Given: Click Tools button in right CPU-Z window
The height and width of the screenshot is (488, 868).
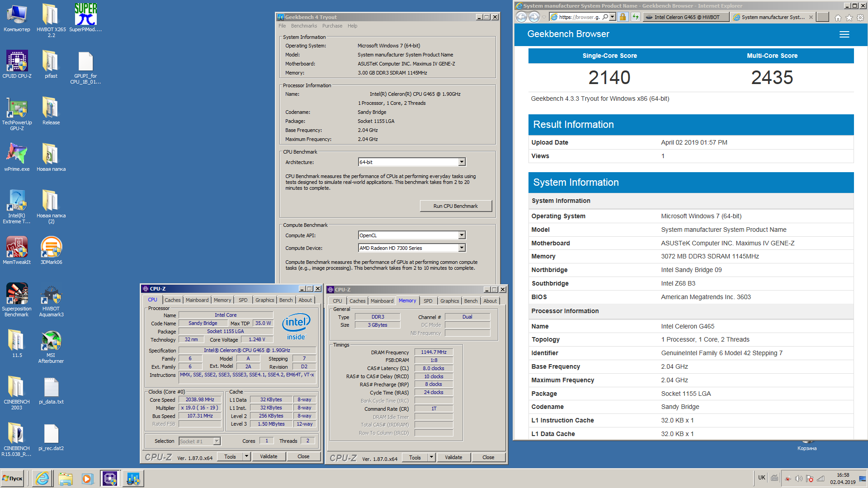Looking at the screenshot, I should [x=415, y=458].
